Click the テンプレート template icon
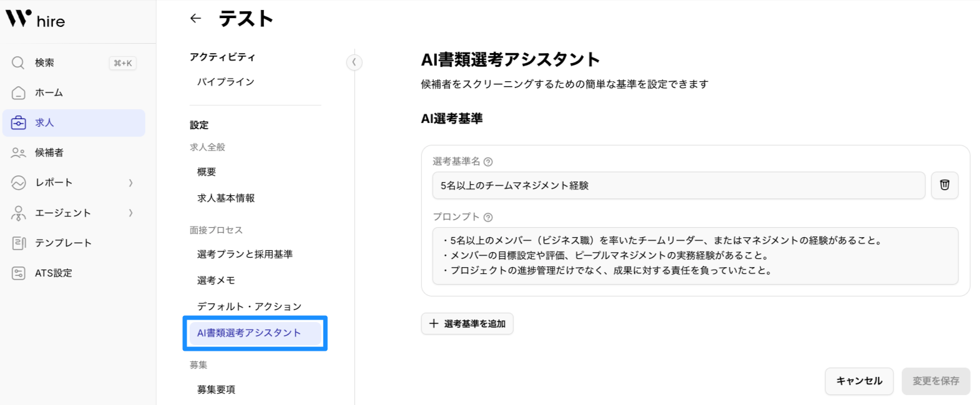The width and height of the screenshot is (980, 405). (19, 243)
